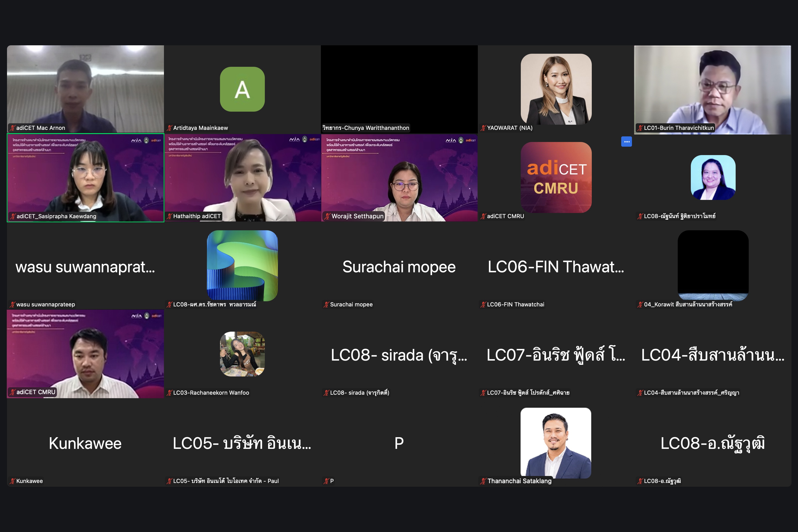Click muted mic icon beside Thananchai Sataklang

(x=483, y=481)
